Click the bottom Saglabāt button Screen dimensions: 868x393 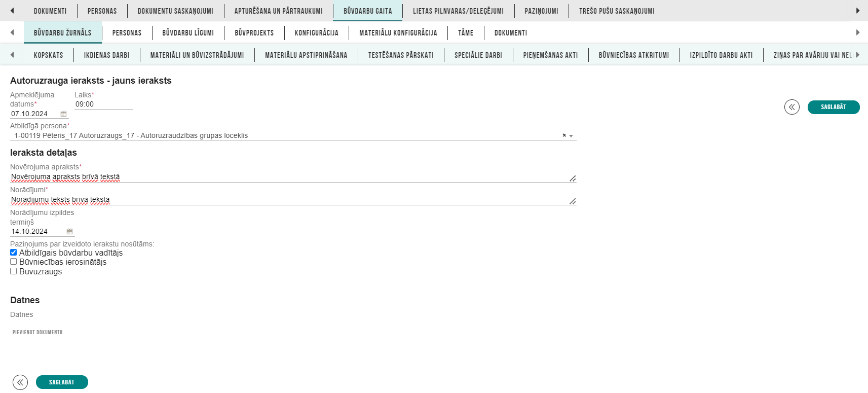click(x=62, y=382)
